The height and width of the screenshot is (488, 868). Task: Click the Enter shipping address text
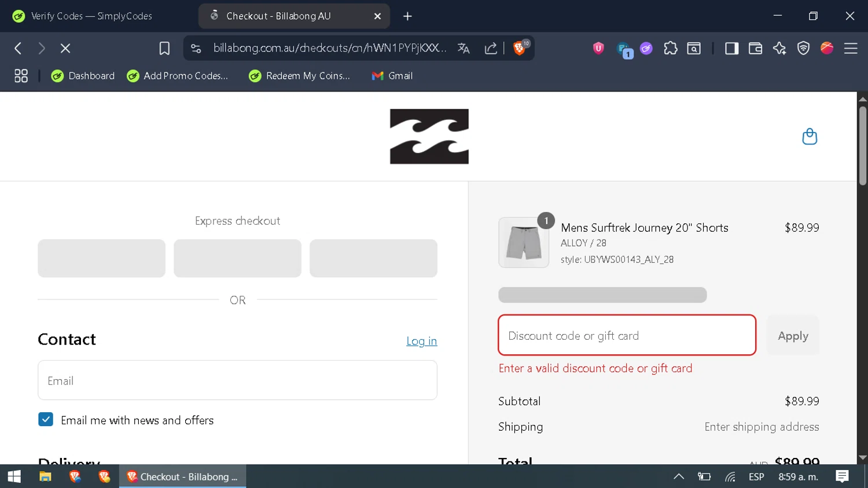[762, 427]
